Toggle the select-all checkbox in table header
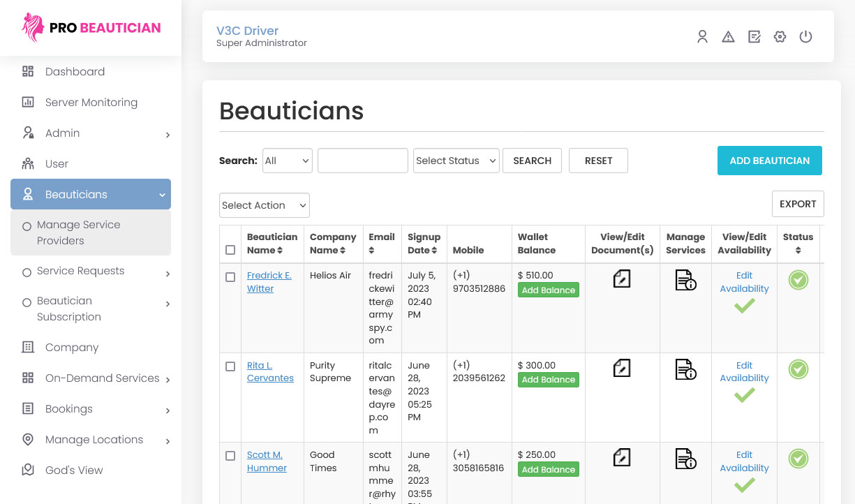Image resolution: width=855 pixels, height=504 pixels. pos(230,250)
